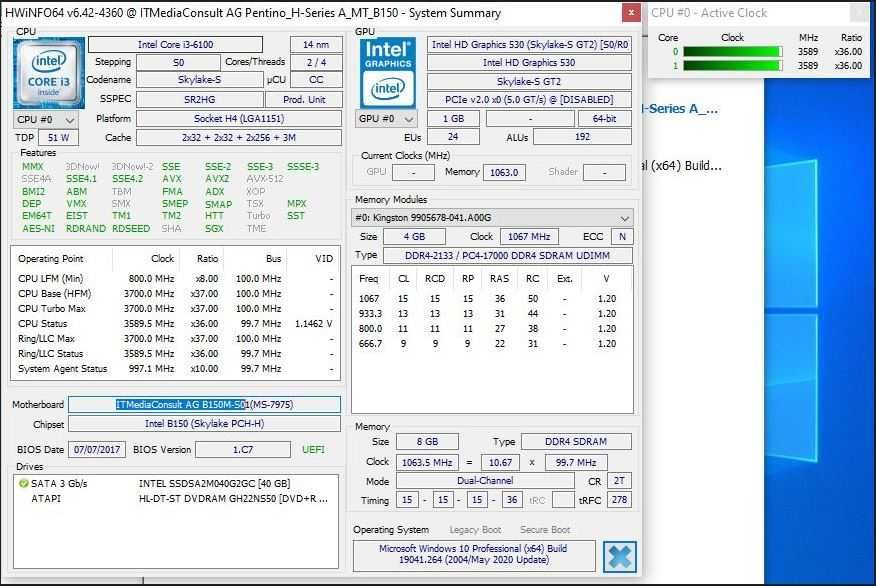The height and width of the screenshot is (586, 876).
Task: Click the CPU Status operating point row
Action: click(175, 324)
